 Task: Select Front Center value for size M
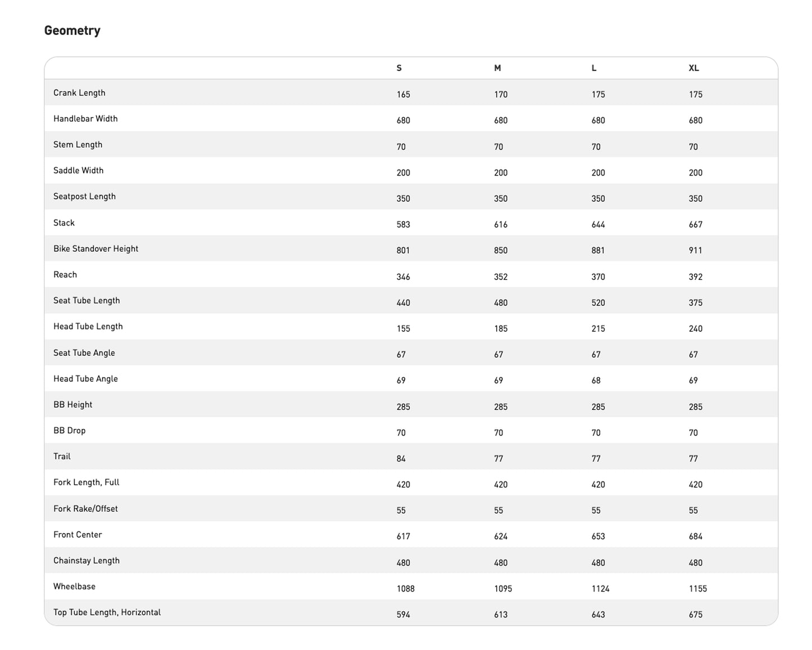(501, 536)
